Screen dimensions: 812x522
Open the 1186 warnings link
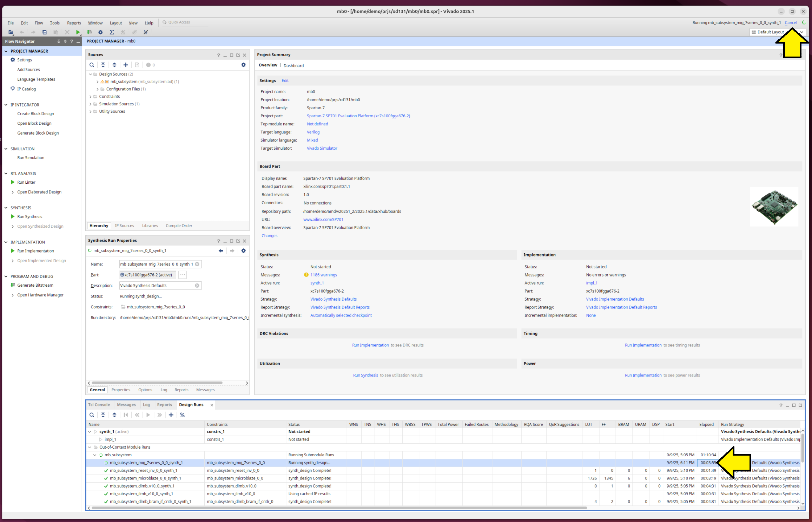tap(323, 275)
